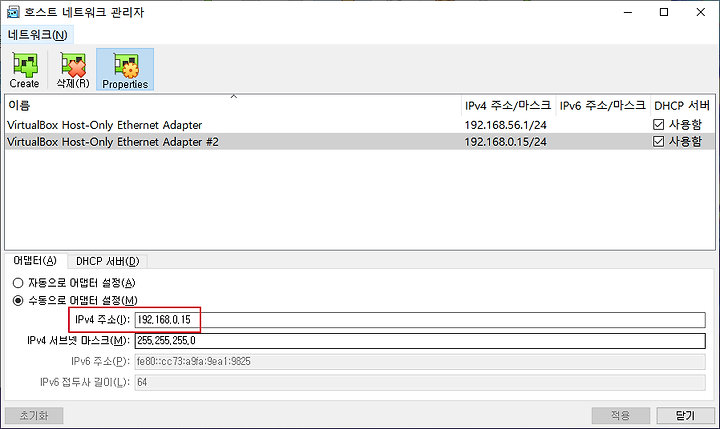This screenshot has width=720, height=429.
Task: Click the IPv6 접두사 길이 field
Action: (x=420, y=382)
